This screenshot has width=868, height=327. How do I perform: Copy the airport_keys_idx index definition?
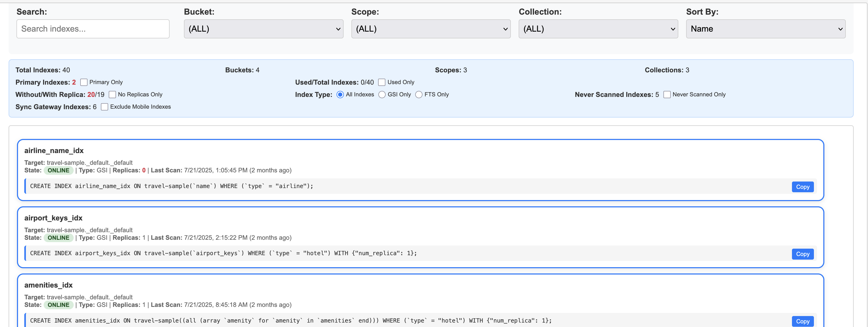click(x=802, y=254)
